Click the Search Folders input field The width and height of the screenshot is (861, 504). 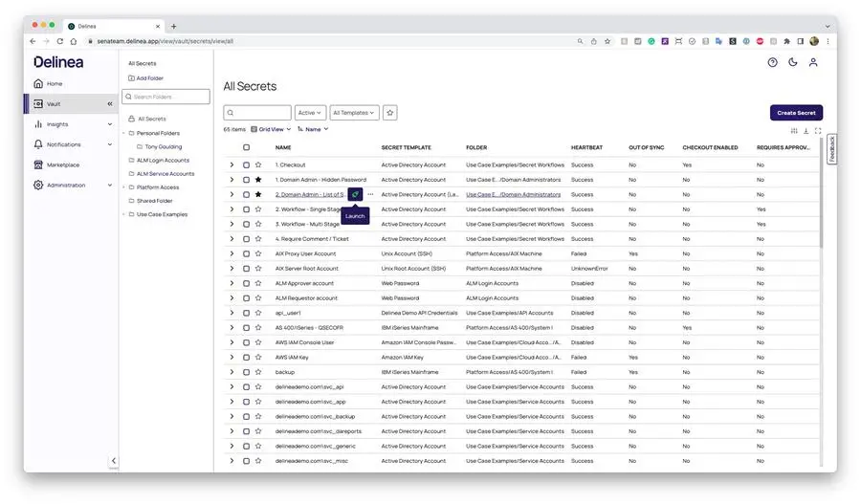pyautogui.click(x=168, y=97)
